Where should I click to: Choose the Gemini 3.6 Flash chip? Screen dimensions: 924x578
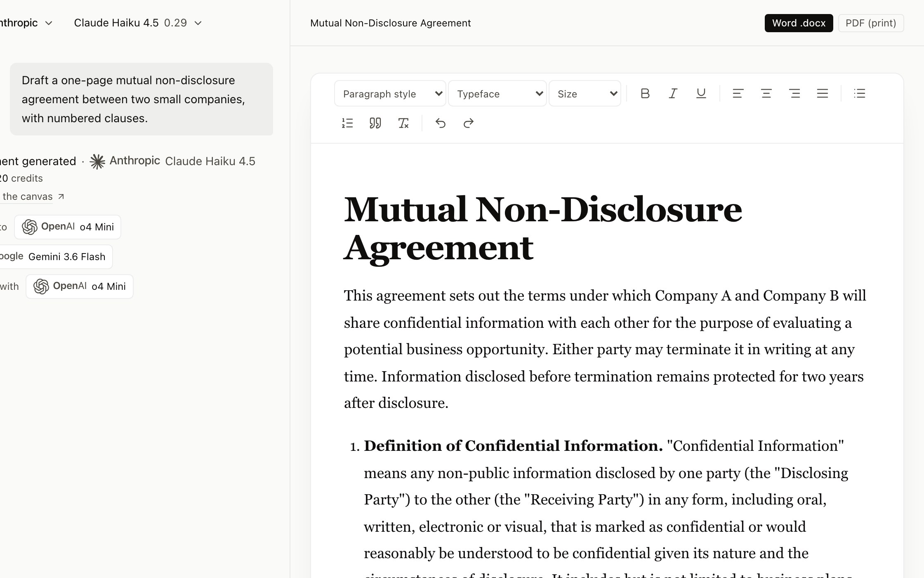56,256
